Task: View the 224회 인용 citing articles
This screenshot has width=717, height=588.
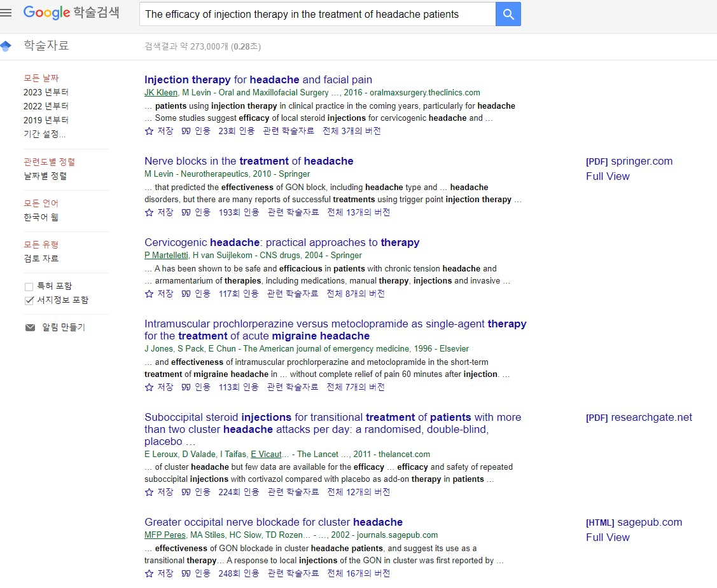Action: pyautogui.click(x=239, y=492)
